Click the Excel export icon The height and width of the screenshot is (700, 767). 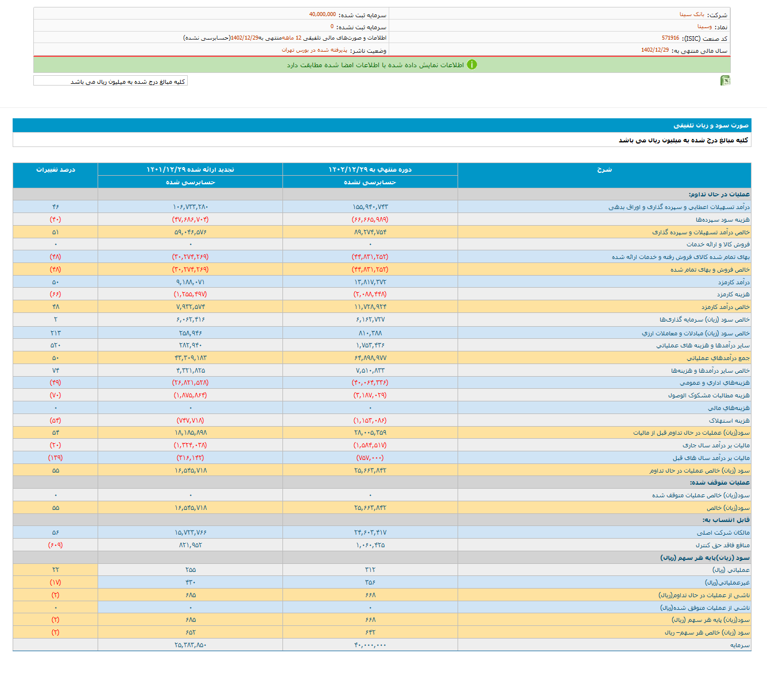[725, 81]
